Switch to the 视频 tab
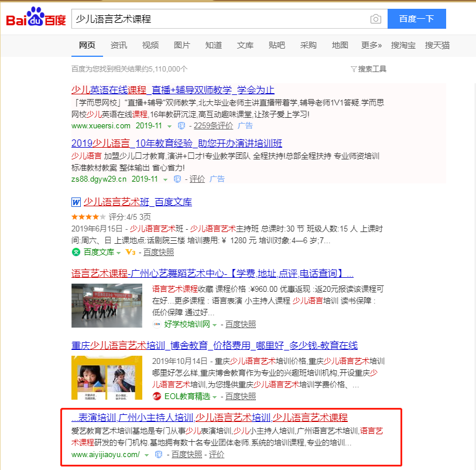476x470 pixels. [x=150, y=45]
